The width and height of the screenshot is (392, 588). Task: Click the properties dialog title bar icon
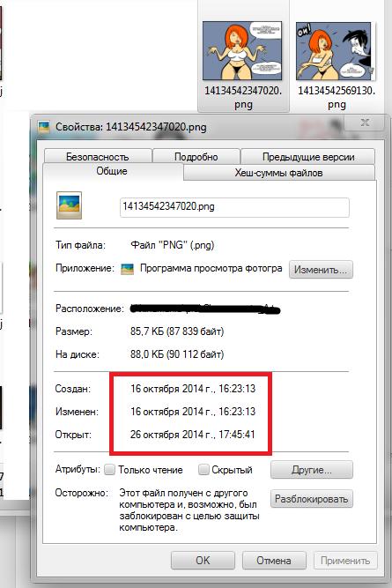(44, 127)
